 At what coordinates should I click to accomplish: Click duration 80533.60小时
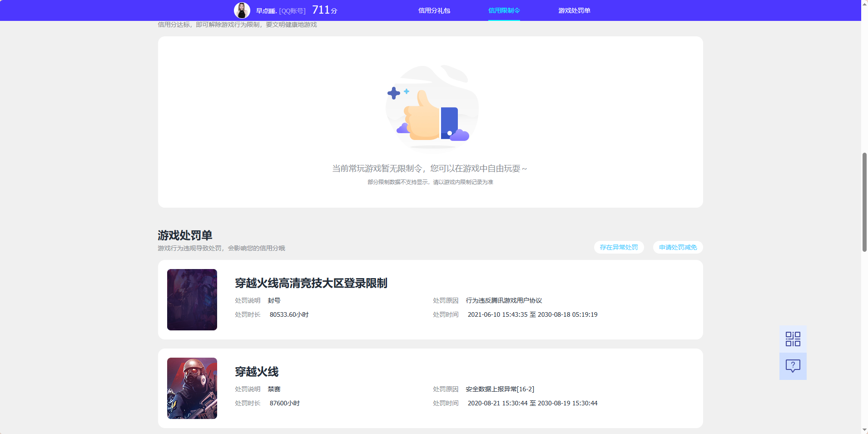tap(289, 314)
